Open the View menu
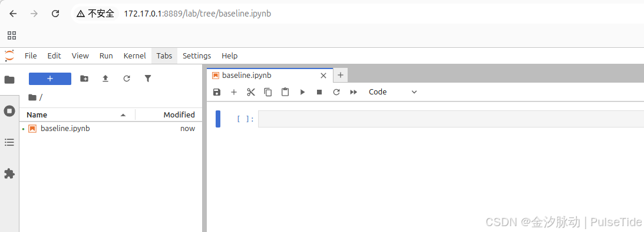Screen dimensions: 644x232 pyautogui.click(x=80, y=55)
